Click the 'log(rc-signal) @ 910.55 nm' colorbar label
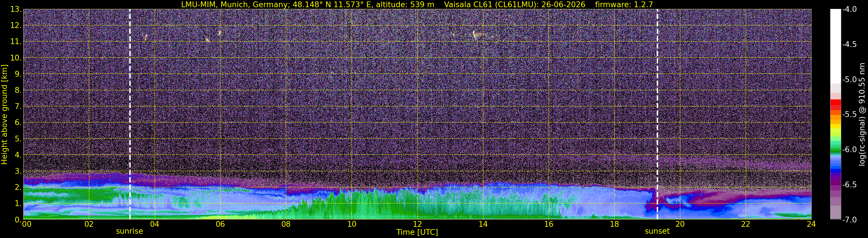868x238 pixels. tap(862, 114)
